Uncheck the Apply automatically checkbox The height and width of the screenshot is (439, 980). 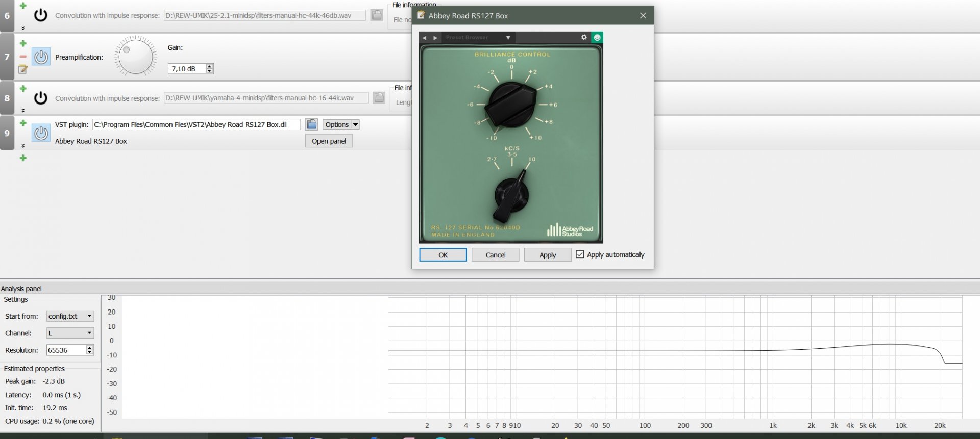tap(580, 254)
